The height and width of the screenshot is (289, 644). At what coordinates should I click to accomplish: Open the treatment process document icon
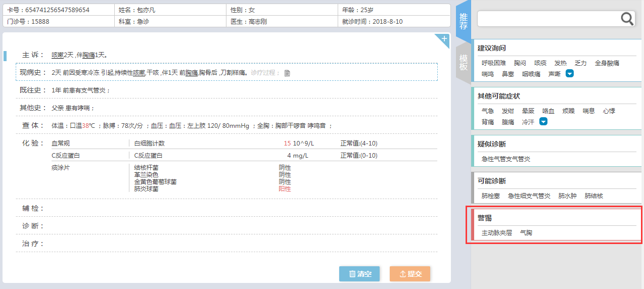287,73
